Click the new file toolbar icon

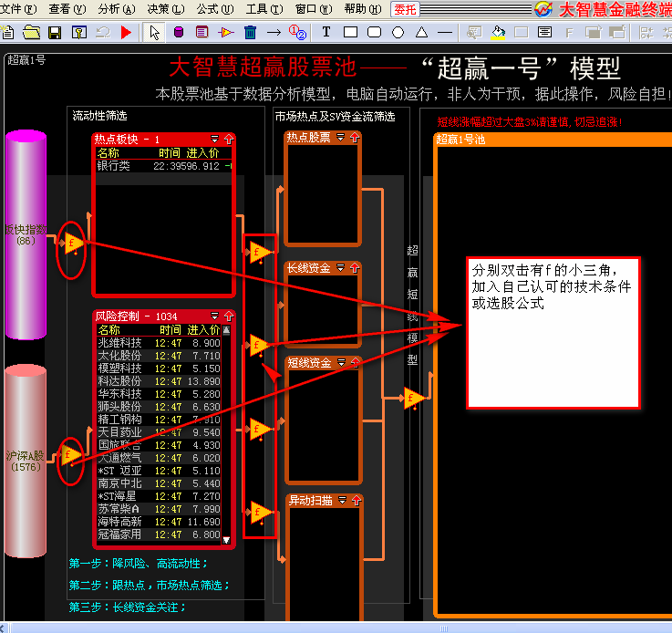(x=7, y=33)
